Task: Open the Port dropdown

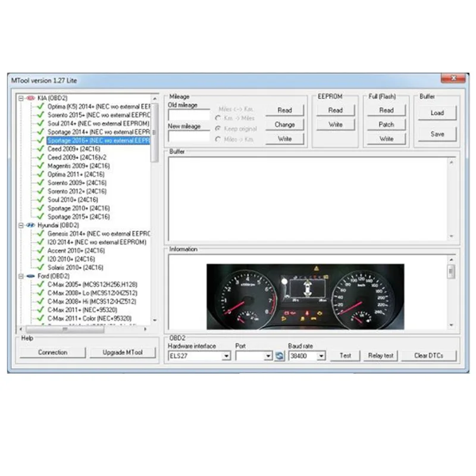Action: point(268,356)
